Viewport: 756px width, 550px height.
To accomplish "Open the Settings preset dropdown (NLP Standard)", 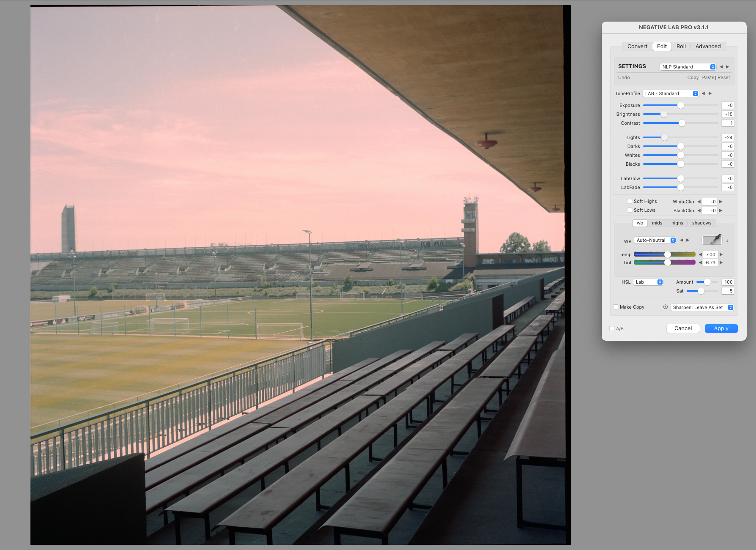I will coord(688,67).
